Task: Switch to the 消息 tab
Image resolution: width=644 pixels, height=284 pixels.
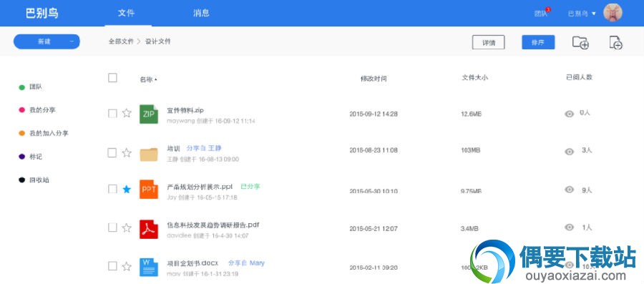Action: pos(201,13)
